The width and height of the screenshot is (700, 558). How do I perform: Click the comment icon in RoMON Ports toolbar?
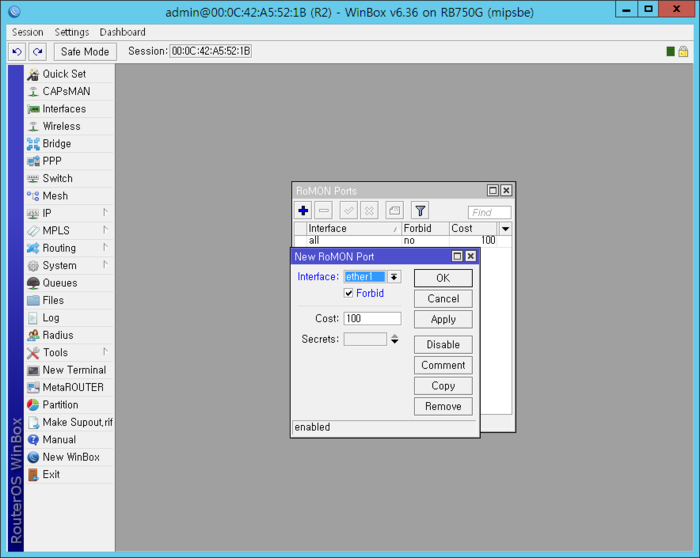click(x=395, y=211)
